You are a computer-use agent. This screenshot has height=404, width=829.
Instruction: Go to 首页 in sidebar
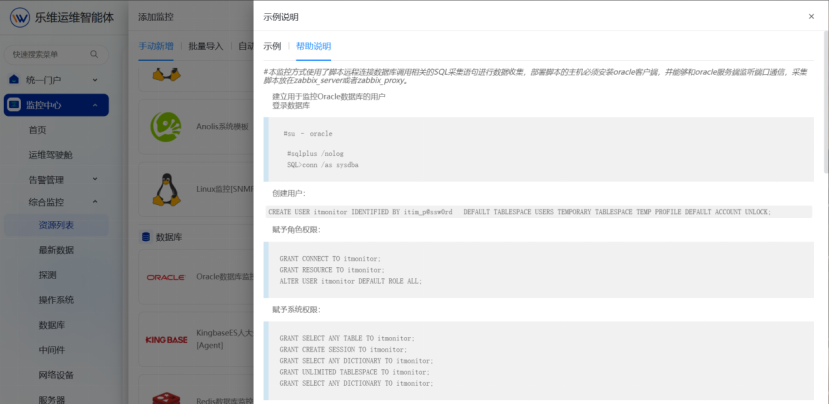(38, 130)
